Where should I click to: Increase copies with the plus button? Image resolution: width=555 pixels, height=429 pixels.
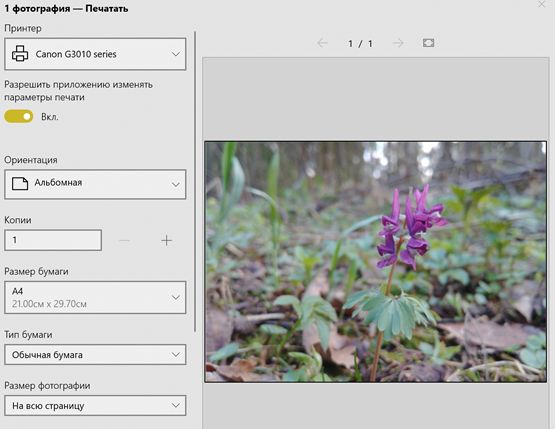coord(166,241)
